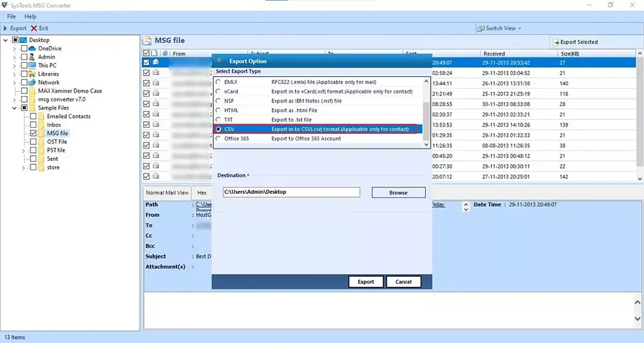Image resolution: width=644 pixels, height=343 pixels.
Task: Click the This PC monitor icon
Action: point(32,66)
